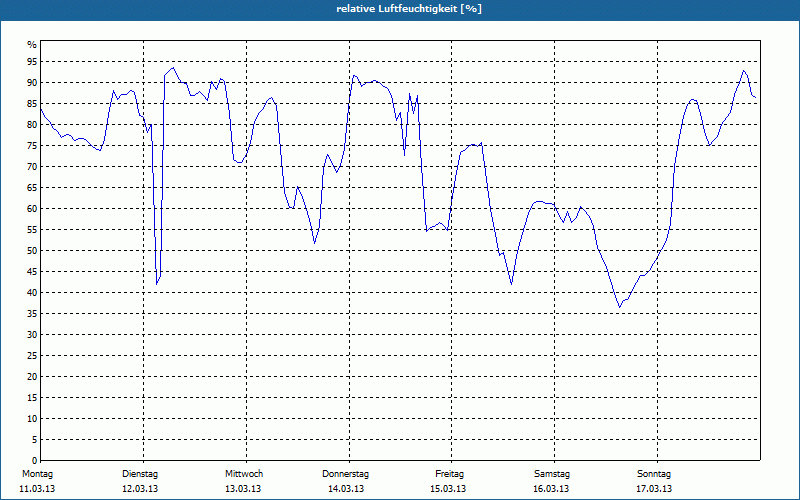Click the '85' y-axis label

pos(32,104)
